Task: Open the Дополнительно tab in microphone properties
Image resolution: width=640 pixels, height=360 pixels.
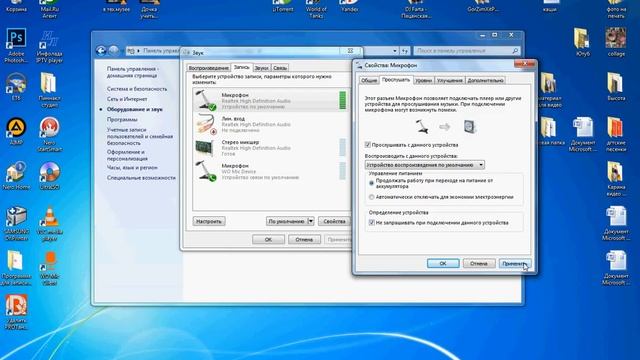Action: (486, 80)
